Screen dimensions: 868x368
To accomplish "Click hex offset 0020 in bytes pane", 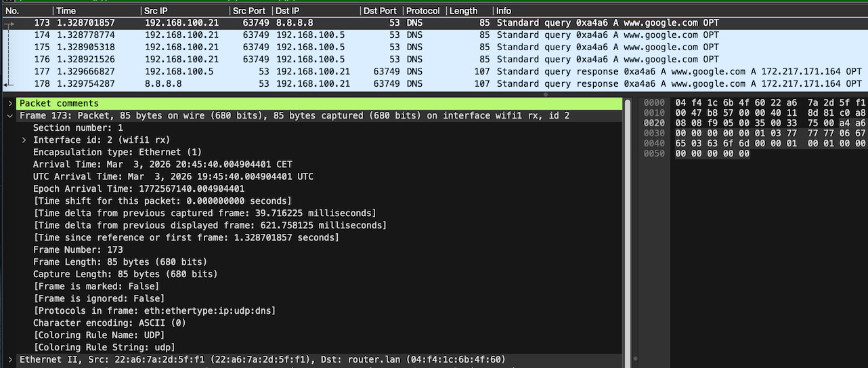I will click(x=653, y=124).
